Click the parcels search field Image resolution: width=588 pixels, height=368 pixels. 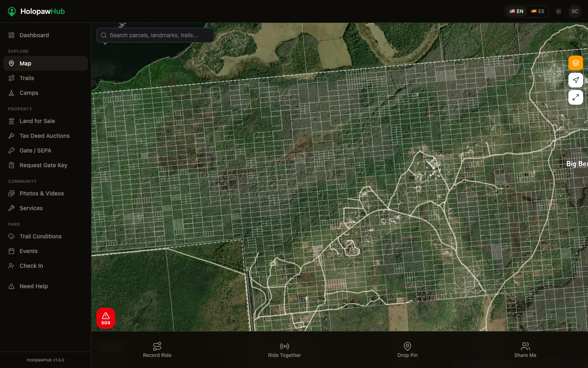[155, 35]
